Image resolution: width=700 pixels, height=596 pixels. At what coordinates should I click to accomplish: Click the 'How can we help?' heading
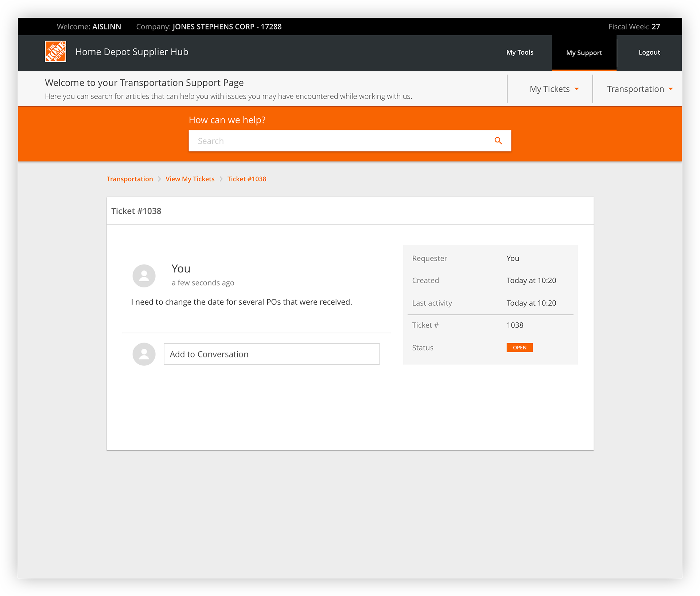[x=227, y=120]
